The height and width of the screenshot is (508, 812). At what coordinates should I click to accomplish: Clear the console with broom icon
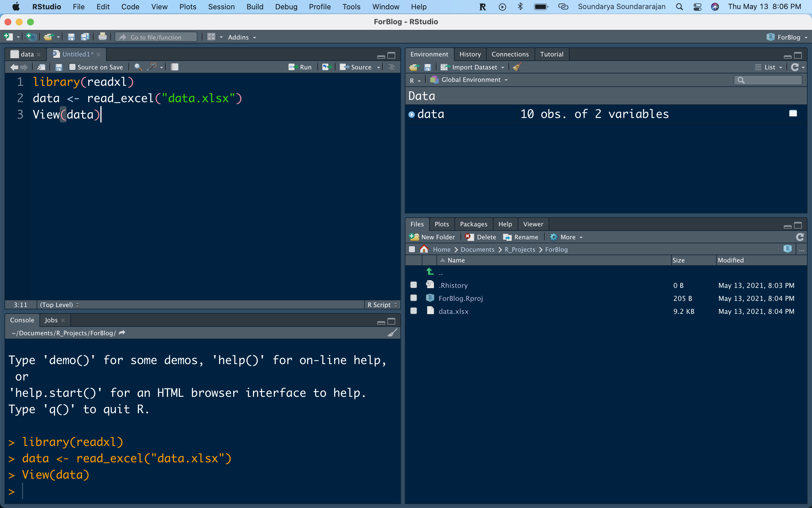pyautogui.click(x=392, y=333)
